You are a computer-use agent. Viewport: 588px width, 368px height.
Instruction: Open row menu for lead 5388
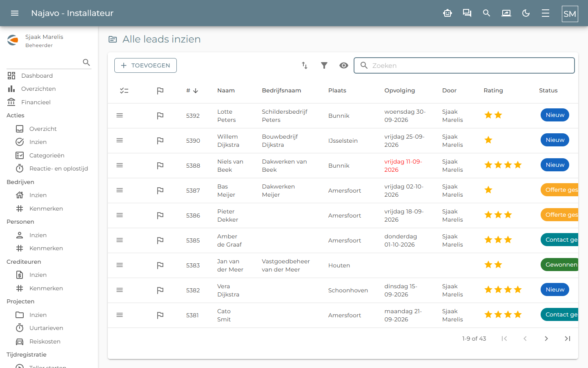pos(120,166)
